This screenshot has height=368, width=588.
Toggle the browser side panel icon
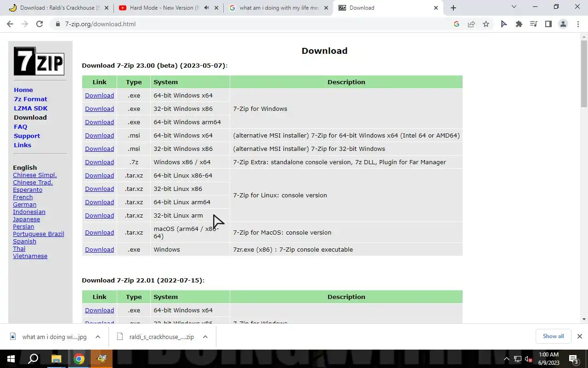click(548, 24)
